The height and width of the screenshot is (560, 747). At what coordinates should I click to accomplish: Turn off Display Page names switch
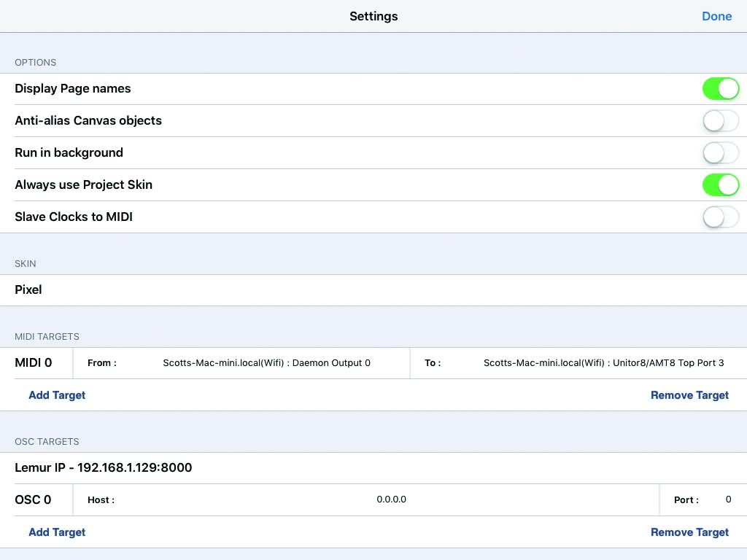click(x=720, y=88)
